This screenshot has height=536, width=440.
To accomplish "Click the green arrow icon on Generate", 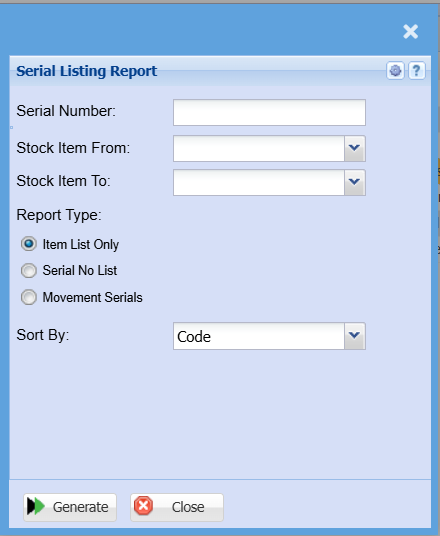I will (36, 506).
